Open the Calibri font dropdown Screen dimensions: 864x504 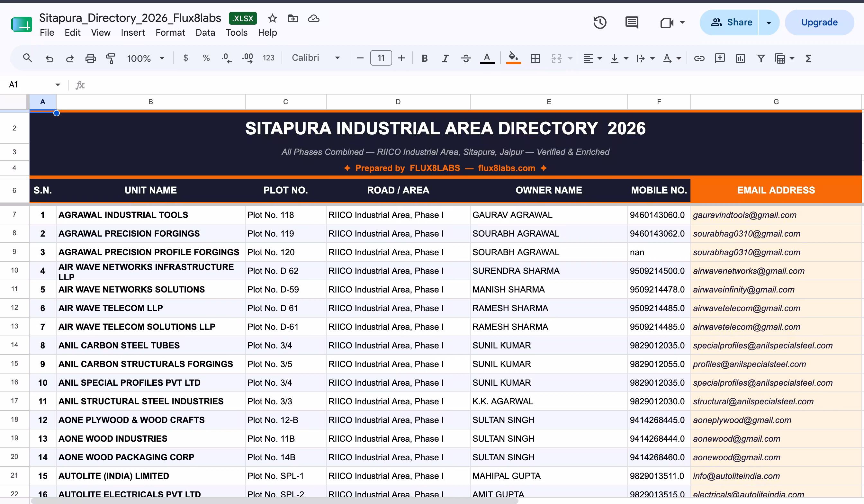316,58
